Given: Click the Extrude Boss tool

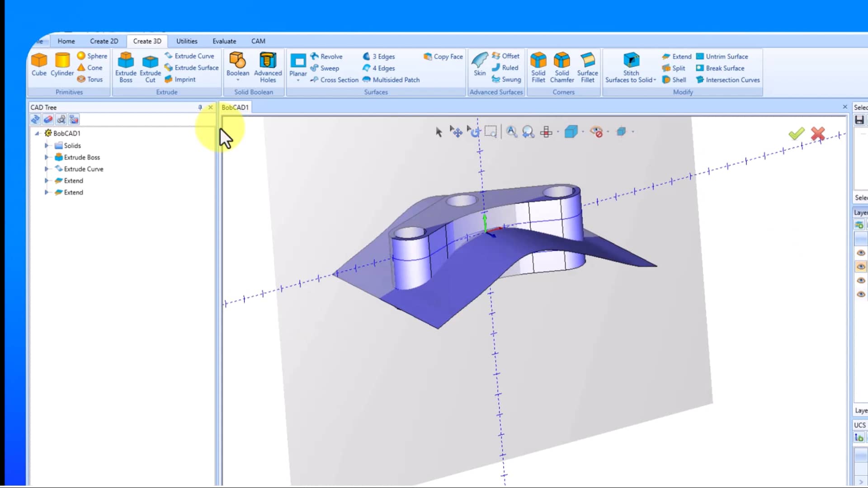Looking at the screenshot, I should pyautogui.click(x=126, y=67).
